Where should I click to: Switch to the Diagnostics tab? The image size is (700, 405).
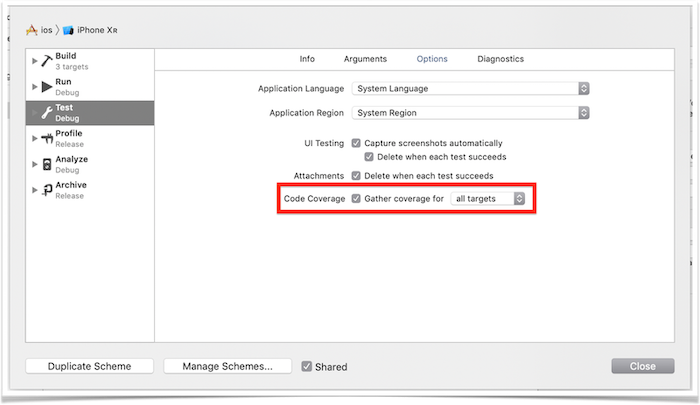pyautogui.click(x=500, y=59)
